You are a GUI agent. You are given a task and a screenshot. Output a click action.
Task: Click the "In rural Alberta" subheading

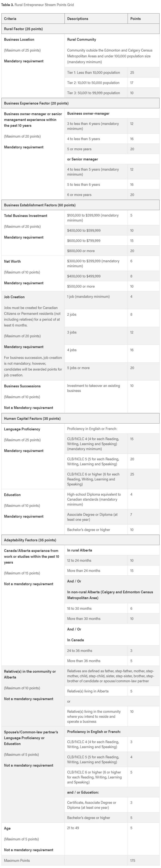[x=79, y=550]
